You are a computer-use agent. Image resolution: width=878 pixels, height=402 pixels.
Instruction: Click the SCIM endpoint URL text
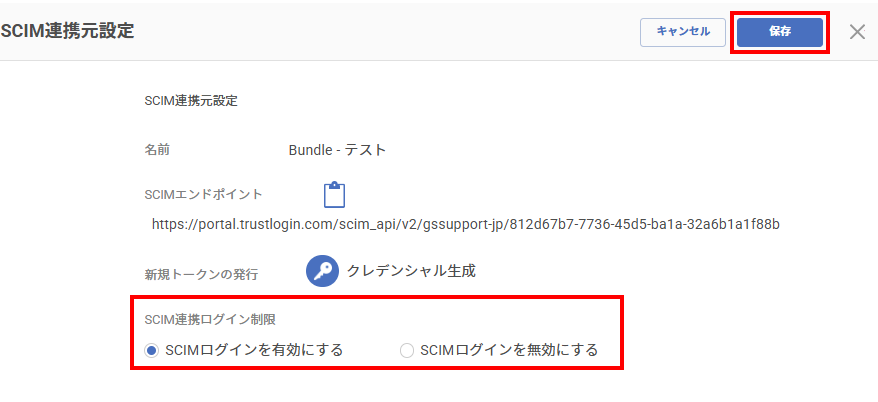465,225
